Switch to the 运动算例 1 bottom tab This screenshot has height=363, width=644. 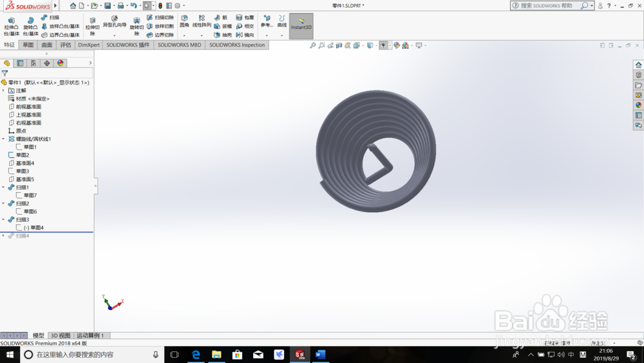(x=90, y=335)
